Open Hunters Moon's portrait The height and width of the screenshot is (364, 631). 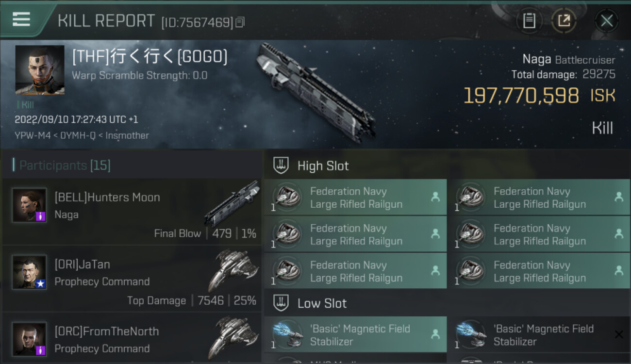coord(30,205)
